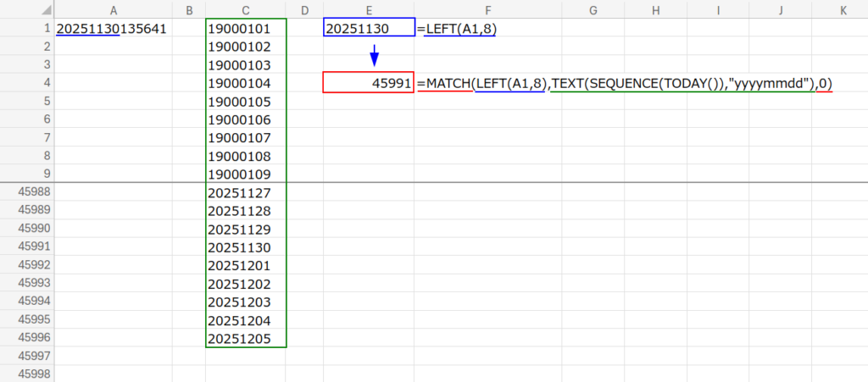The image size is (868, 382).
Task: Select cell with value 19000101
Action: 245,29
